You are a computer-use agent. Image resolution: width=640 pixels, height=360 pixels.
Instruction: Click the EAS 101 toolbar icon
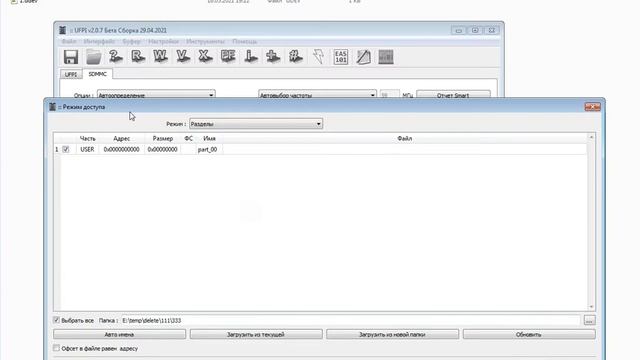pyautogui.click(x=341, y=57)
